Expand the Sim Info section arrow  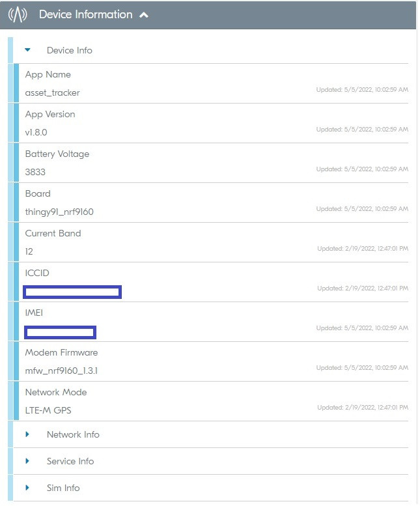(x=28, y=488)
